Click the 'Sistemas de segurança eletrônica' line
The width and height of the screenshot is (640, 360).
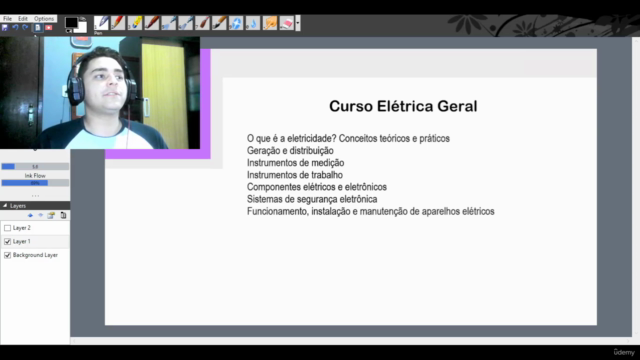tap(312, 199)
